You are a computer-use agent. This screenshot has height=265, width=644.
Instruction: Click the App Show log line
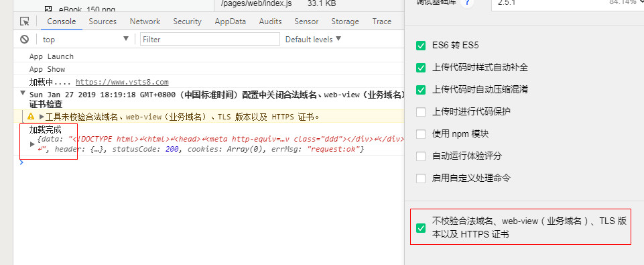click(x=47, y=69)
